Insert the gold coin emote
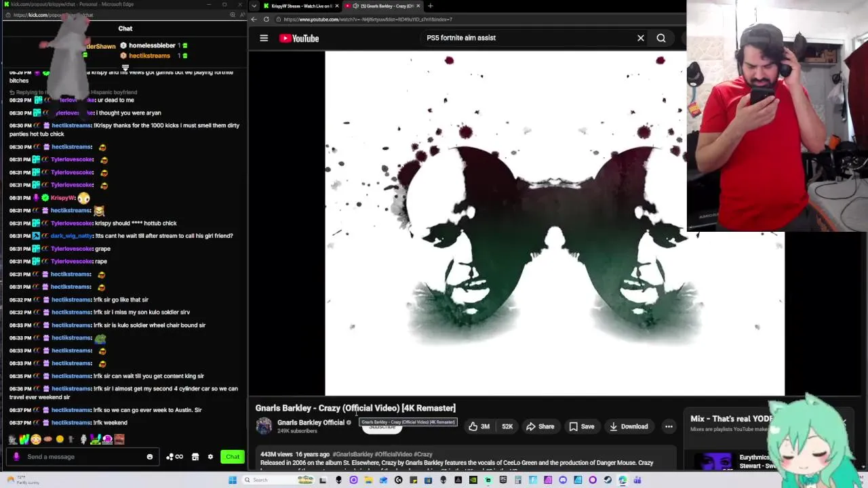This screenshot has height=488, width=868. (x=60, y=439)
